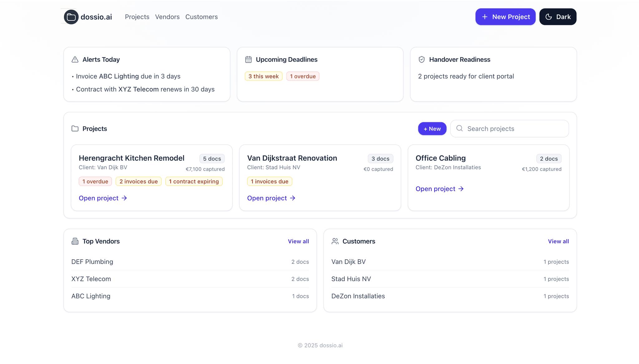
Task: Click the small + New button
Action: tap(432, 129)
